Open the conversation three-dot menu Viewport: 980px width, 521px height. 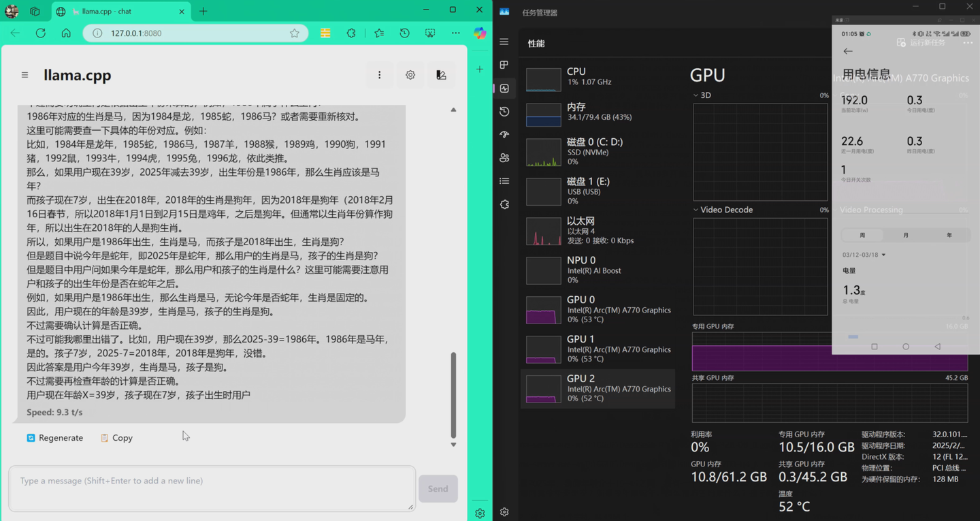(380, 75)
